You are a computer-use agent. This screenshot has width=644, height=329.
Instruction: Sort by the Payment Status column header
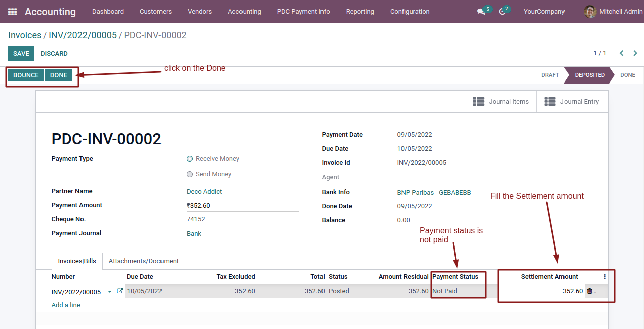pyautogui.click(x=455, y=277)
